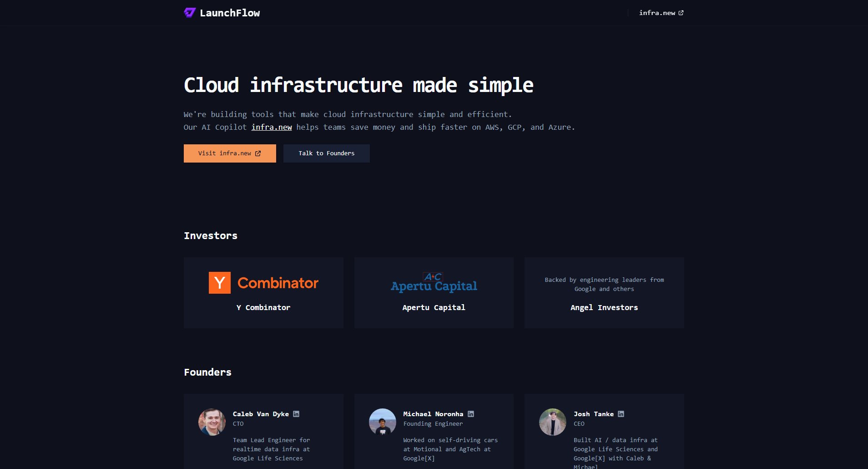Click Michael Noronha's avatar photo
Image resolution: width=868 pixels, height=469 pixels.
click(383, 422)
